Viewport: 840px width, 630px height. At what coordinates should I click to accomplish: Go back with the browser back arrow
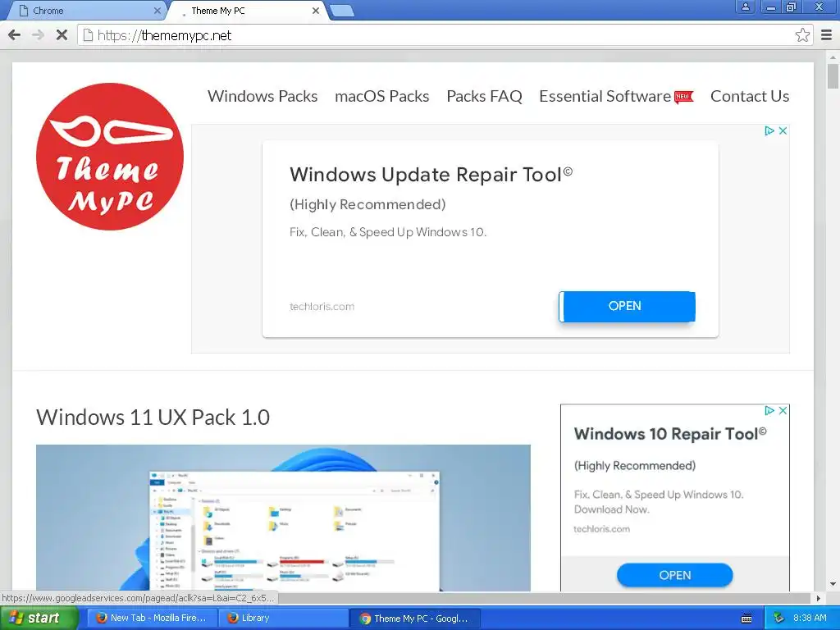15,35
